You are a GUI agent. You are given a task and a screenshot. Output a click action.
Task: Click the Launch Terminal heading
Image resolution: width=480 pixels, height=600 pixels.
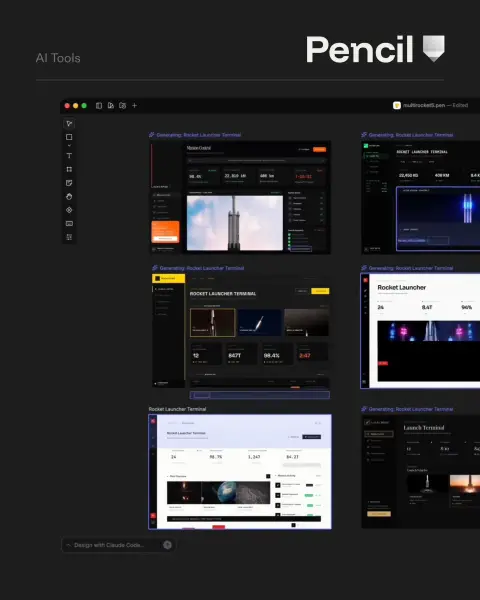[424, 427]
